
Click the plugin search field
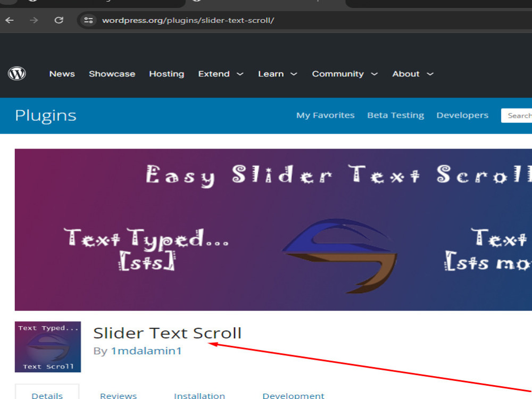click(517, 115)
